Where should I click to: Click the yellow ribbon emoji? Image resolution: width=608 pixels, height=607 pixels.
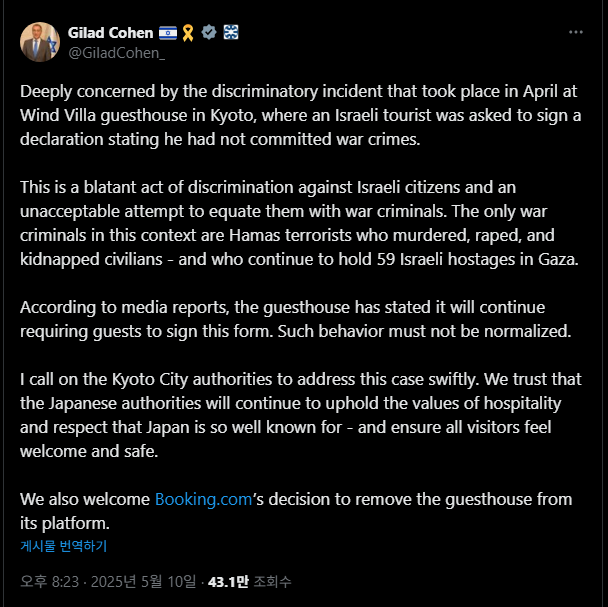188,32
